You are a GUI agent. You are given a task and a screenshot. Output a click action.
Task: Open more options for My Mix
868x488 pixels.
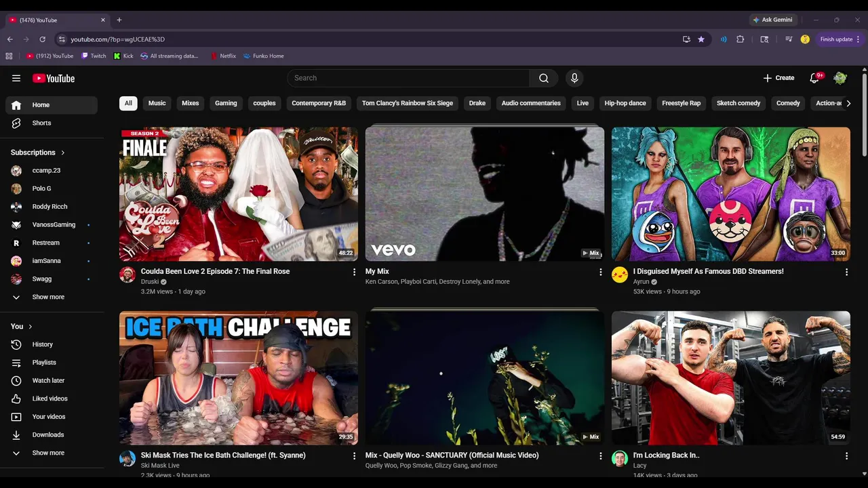600,272
